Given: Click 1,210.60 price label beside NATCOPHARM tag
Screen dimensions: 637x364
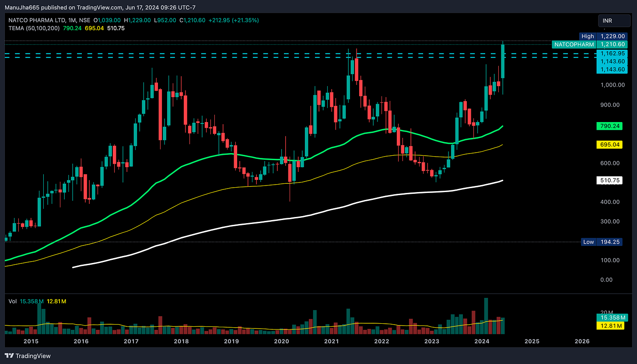Looking at the screenshot, I should click(x=612, y=45).
